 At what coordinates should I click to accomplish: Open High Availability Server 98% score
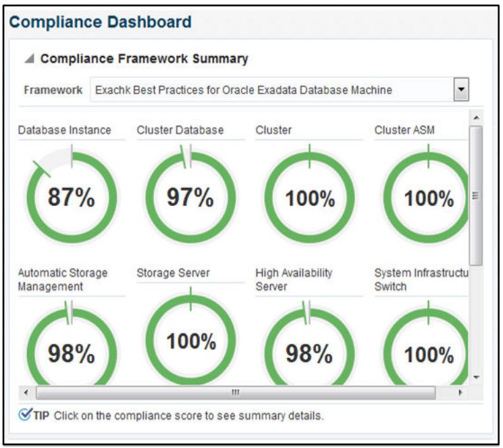coord(309,353)
